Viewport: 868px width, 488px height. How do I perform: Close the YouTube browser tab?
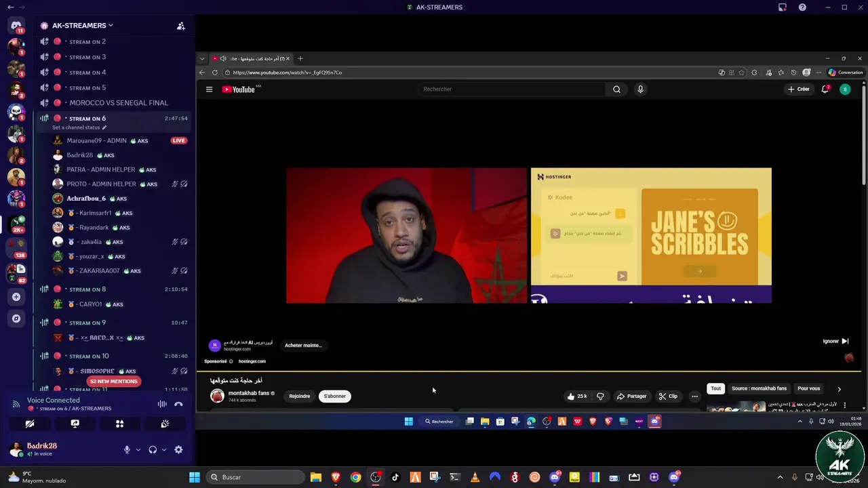point(288,58)
